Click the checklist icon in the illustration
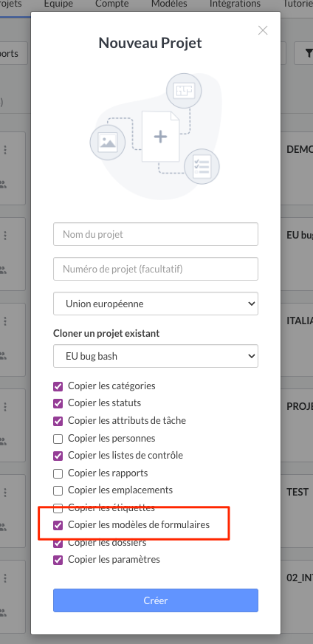 [x=202, y=167]
